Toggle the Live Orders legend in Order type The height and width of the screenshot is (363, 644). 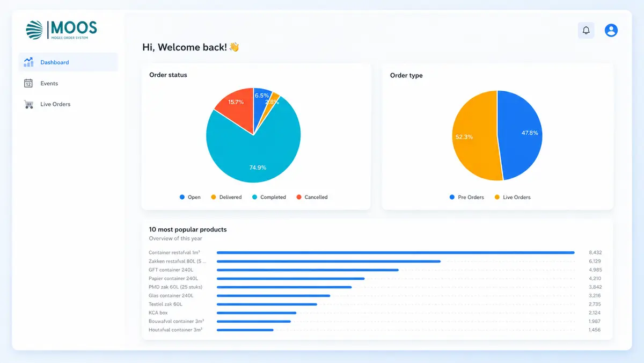click(512, 197)
